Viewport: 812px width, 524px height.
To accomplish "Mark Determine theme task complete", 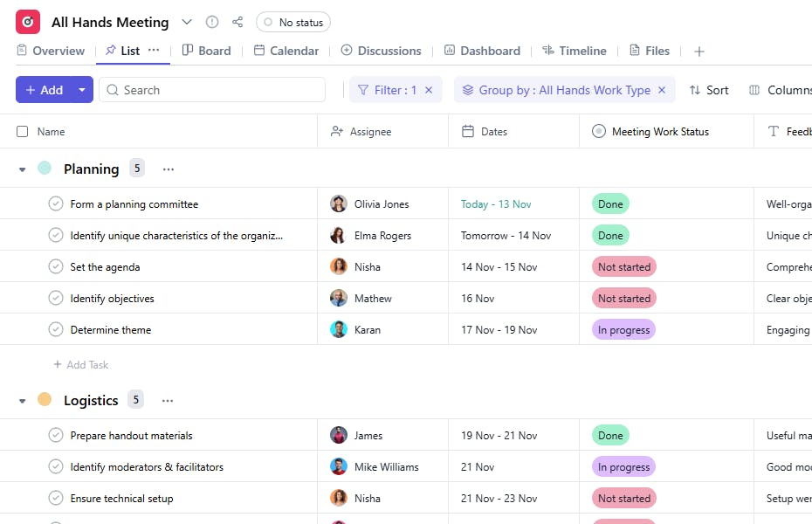I will (56, 329).
